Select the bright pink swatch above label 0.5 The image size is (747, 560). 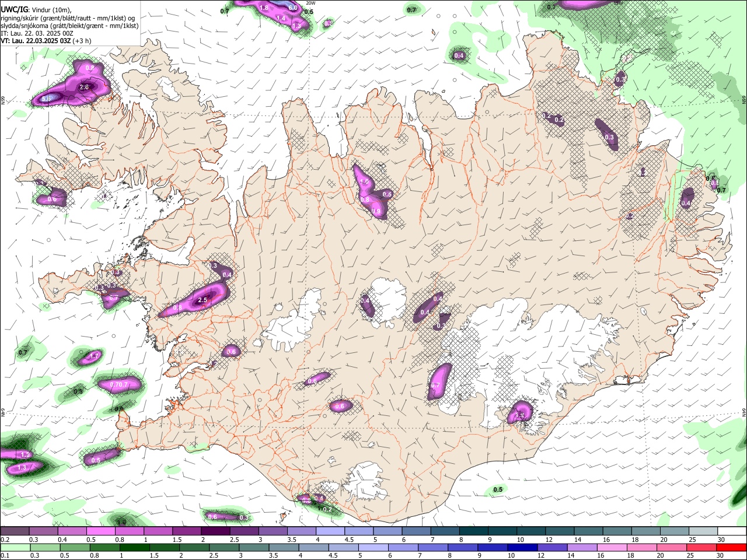(x=100, y=531)
